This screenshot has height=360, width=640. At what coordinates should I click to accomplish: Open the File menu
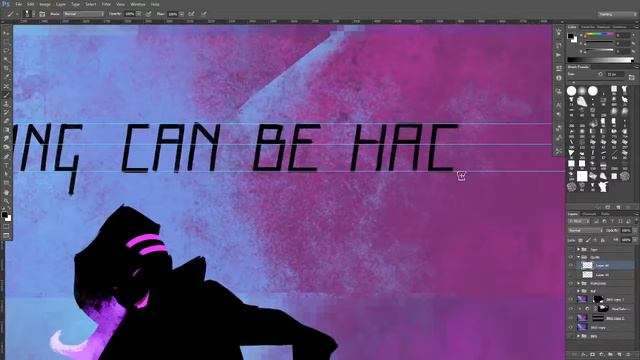[x=19, y=4]
